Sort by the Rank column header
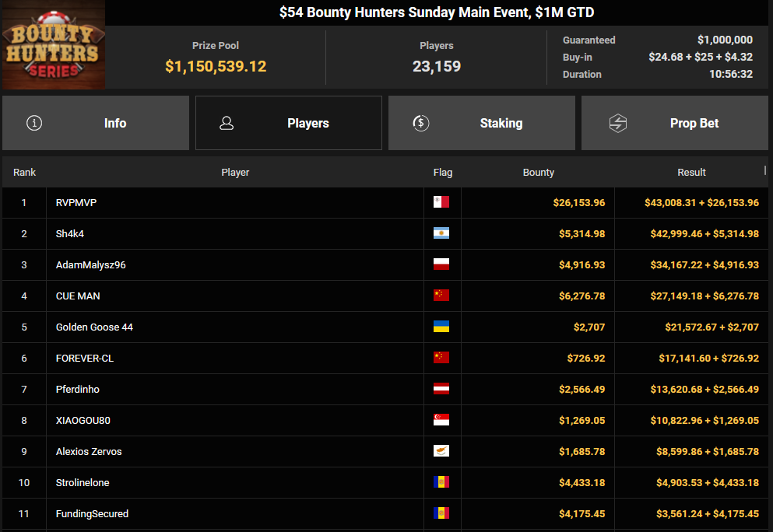The image size is (773, 532). tap(24, 172)
